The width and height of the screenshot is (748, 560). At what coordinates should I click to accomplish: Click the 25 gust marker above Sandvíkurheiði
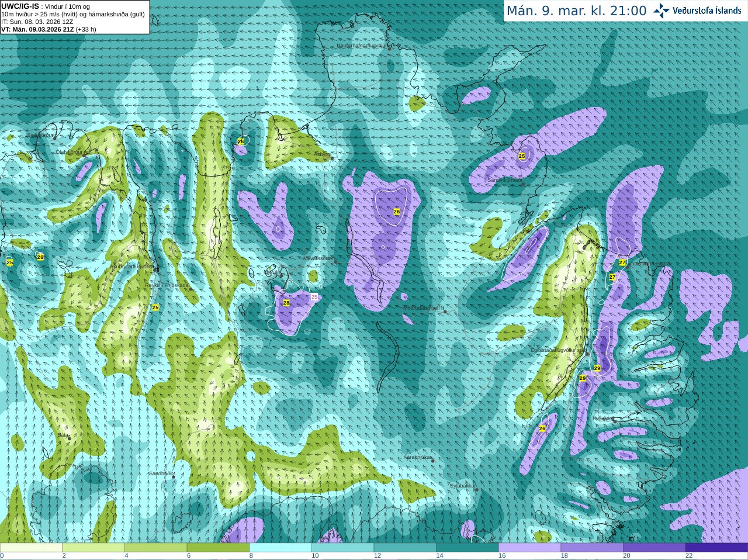(x=522, y=156)
